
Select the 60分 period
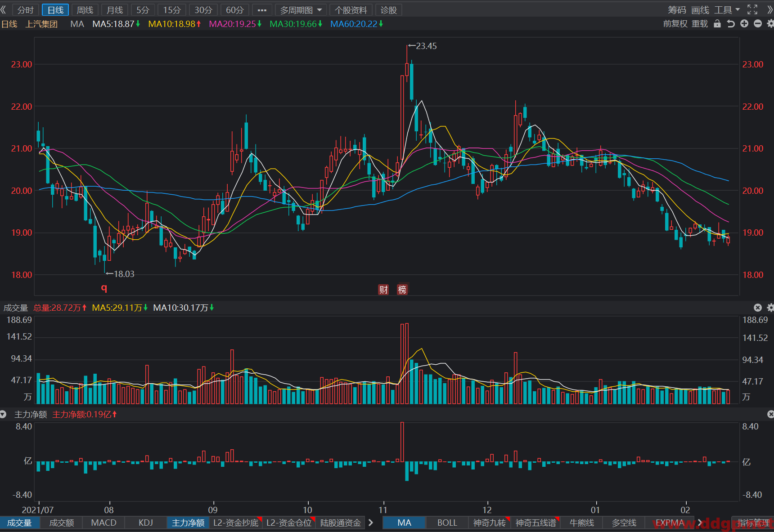[x=235, y=10]
